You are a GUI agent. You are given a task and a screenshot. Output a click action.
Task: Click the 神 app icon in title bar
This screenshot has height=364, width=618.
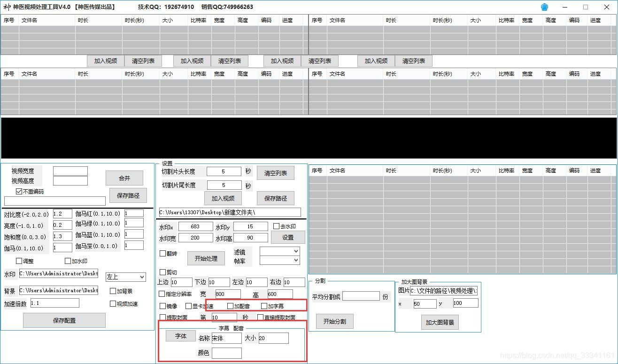coord(7,7)
